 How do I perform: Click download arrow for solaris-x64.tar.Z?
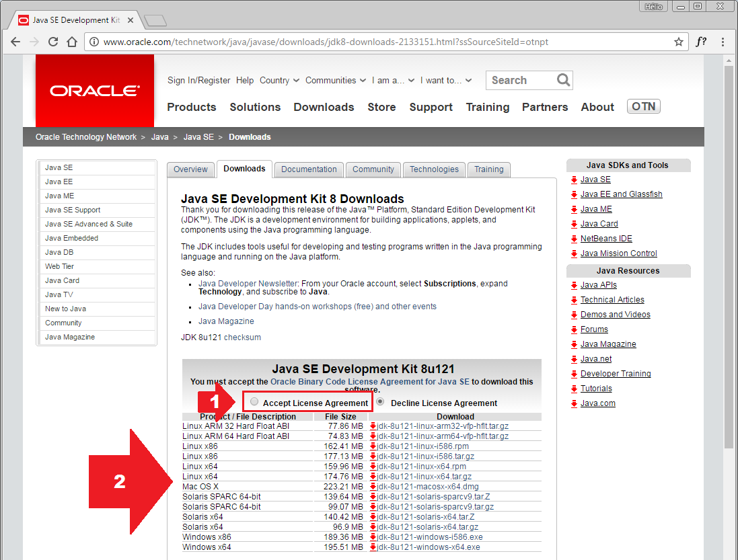point(373,517)
